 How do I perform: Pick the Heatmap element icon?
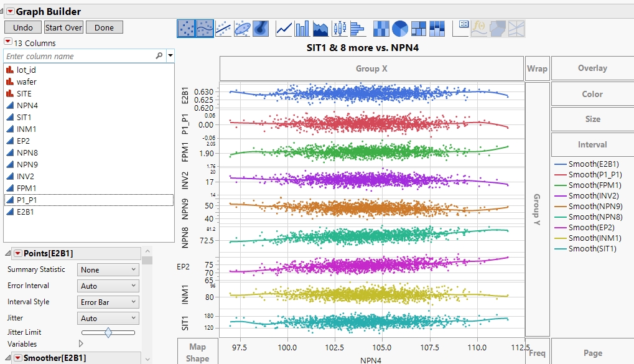coord(381,29)
